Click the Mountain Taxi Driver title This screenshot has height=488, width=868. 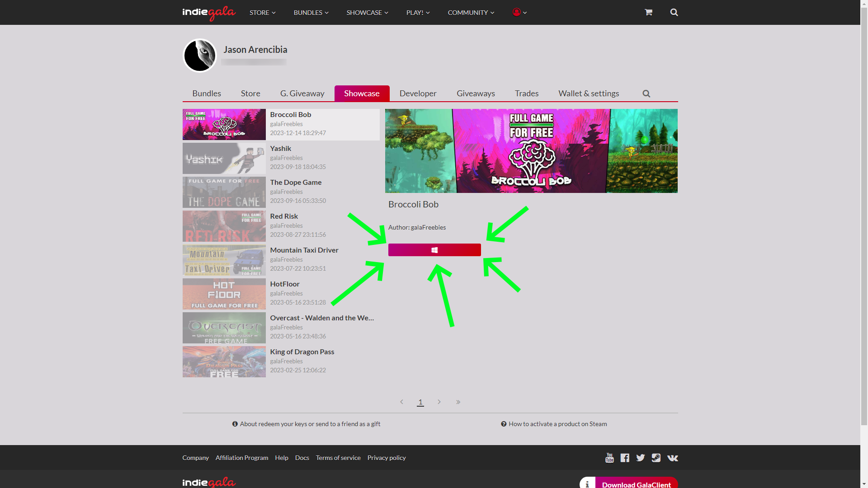click(304, 250)
